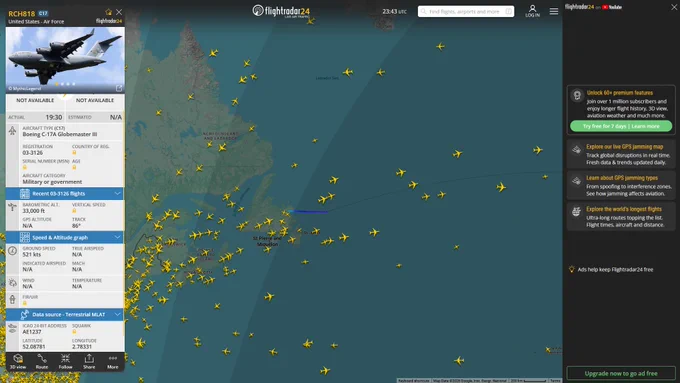
Task: Expand the Recent 03-3126 flights section
Action: (x=65, y=193)
